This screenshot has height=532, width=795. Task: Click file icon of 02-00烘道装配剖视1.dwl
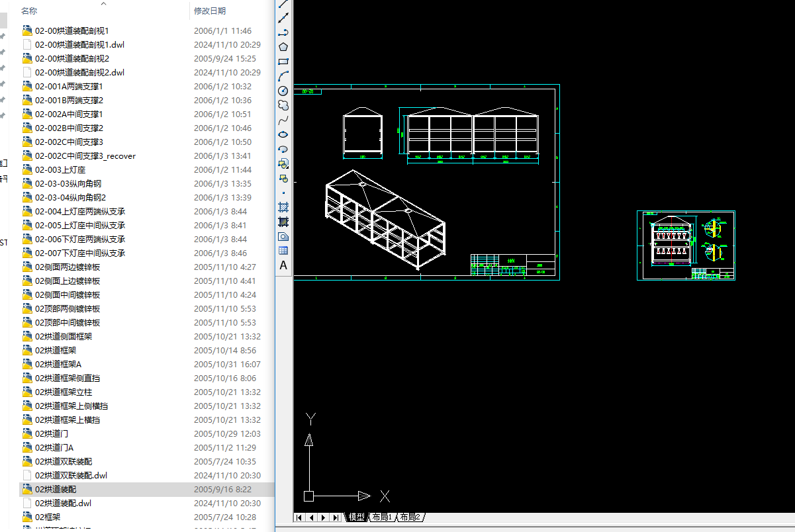(27, 44)
